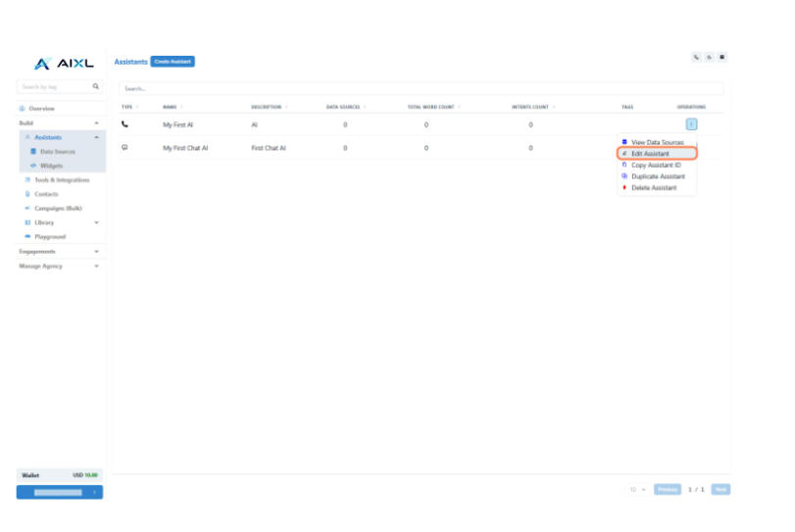Image resolution: width=795 pixels, height=532 pixels.
Task: Open Data Sources in the sidebar
Action: pyautogui.click(x=57, y=152)
